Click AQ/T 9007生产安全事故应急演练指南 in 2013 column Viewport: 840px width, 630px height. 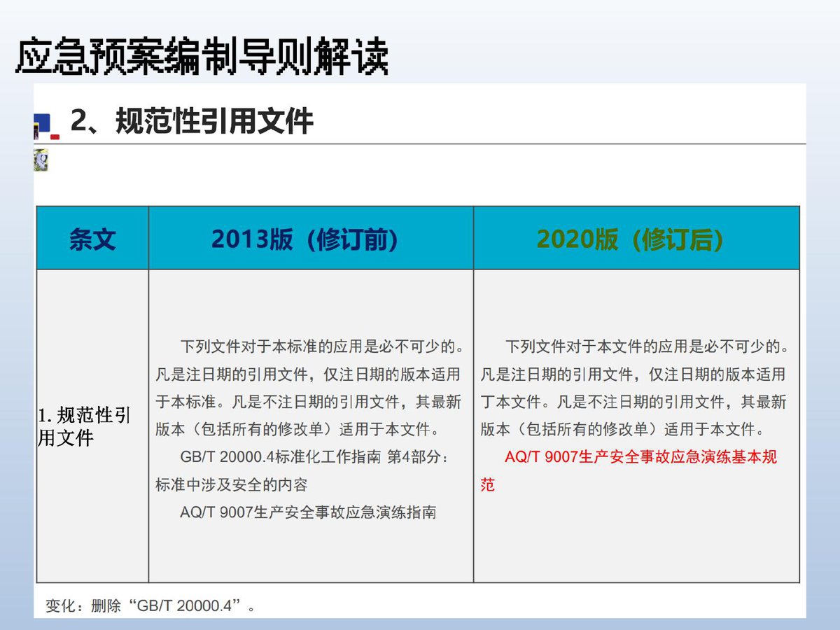[x=308, y=512]
